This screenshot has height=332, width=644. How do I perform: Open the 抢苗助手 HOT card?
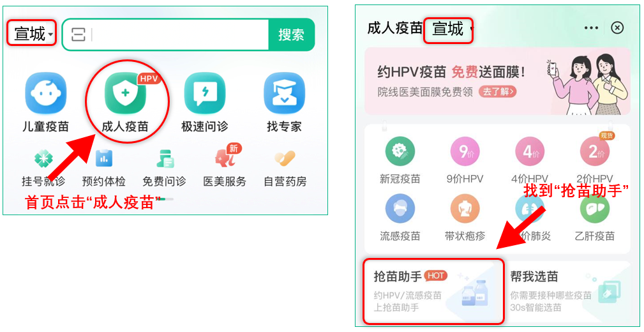coord(434,291)
